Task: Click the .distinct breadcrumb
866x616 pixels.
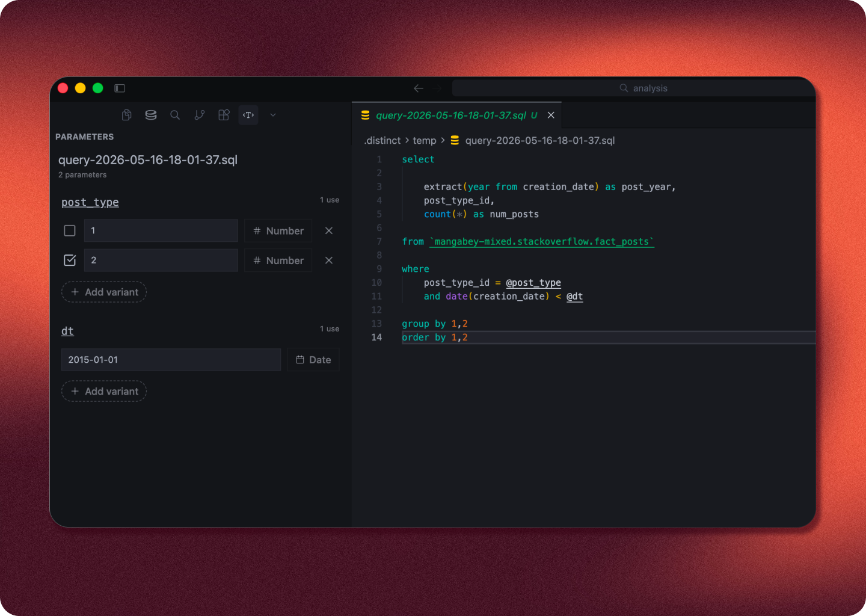Action: [382, 141]
